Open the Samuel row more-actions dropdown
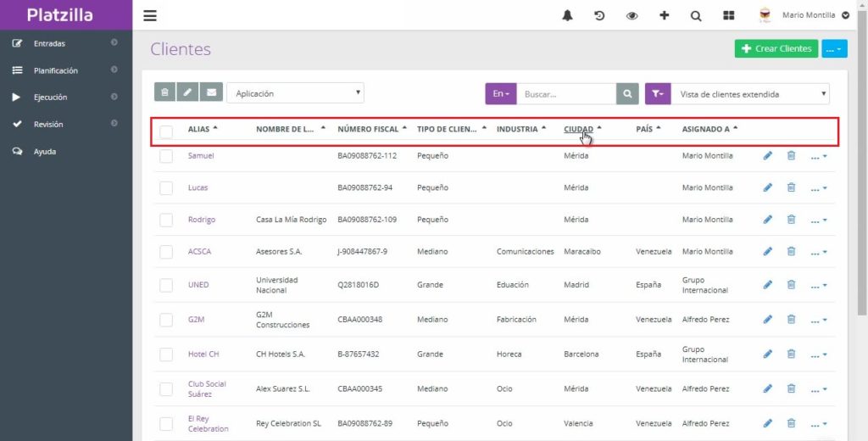868x441 pixels. coord(819,157)
